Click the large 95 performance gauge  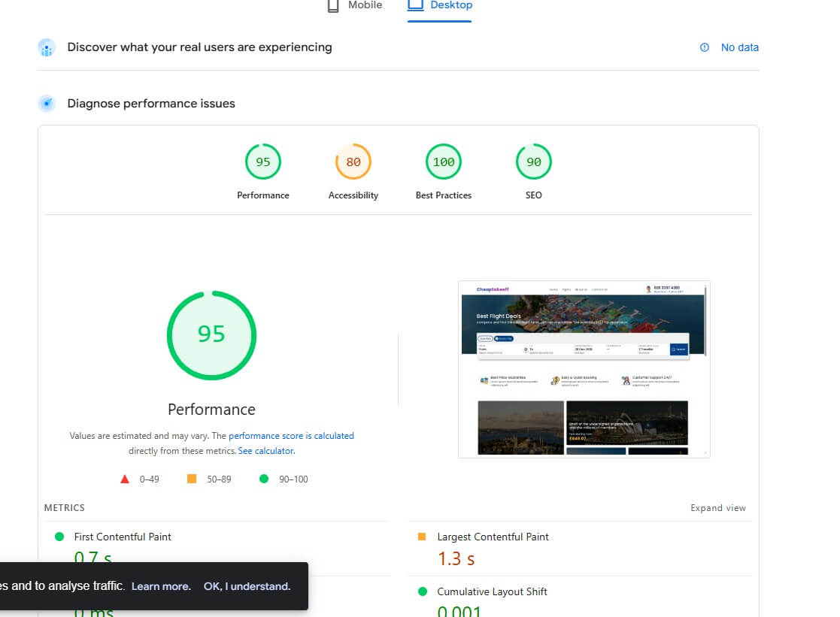(x=211, y=334)
